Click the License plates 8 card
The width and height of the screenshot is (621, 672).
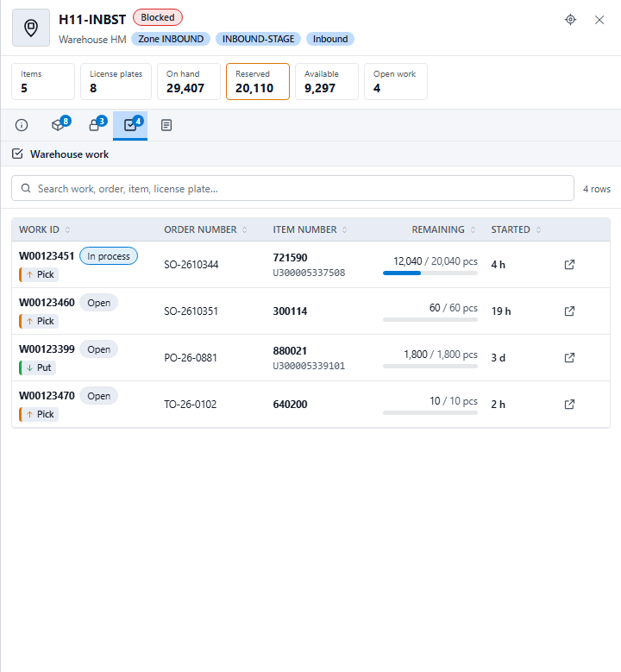116,81
